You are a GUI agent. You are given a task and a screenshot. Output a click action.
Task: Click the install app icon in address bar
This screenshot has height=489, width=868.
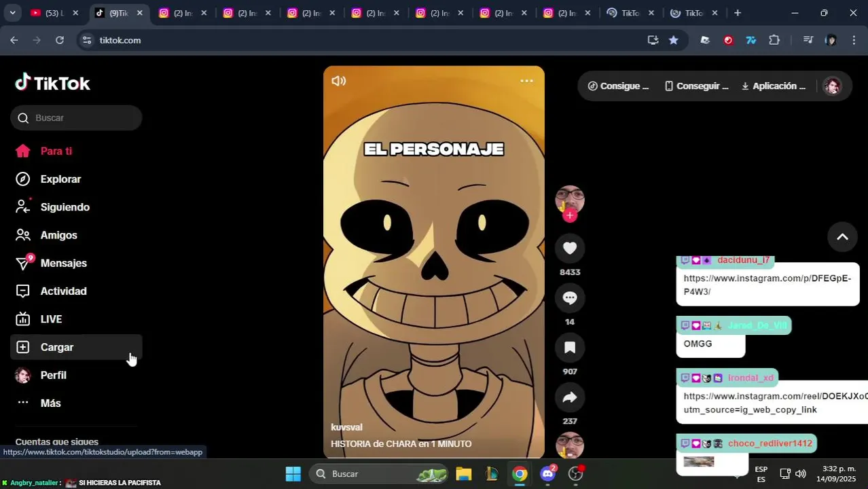[653, 40]
